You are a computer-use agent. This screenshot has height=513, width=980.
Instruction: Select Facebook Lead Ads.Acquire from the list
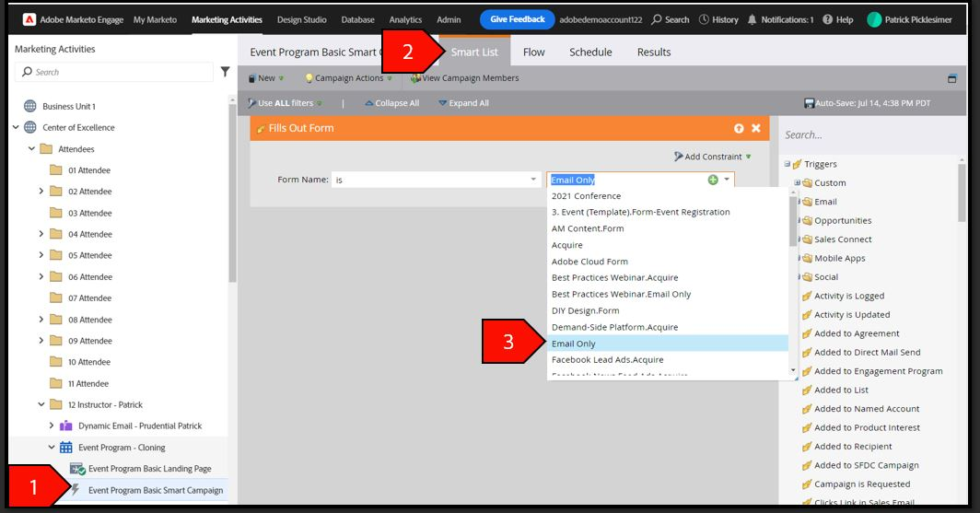pyautogui.click(x=608, y=360)
